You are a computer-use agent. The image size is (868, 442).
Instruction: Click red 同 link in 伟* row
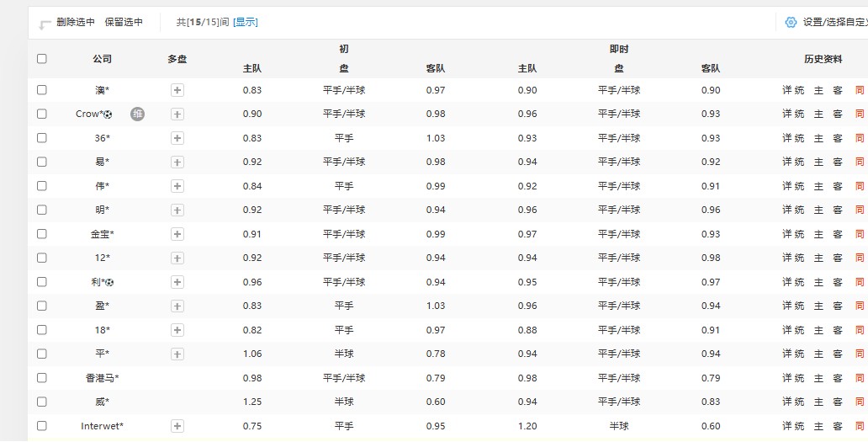click(x=859, y=186)
